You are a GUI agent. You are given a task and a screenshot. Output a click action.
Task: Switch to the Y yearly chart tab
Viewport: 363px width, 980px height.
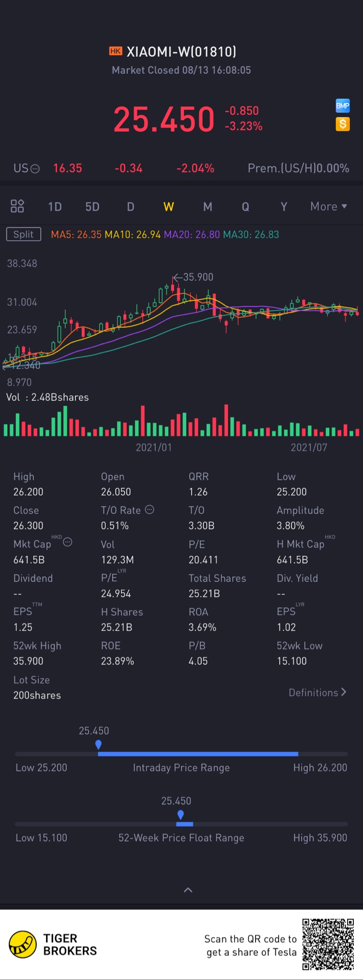pyautogui.click(x=284, y=207)
